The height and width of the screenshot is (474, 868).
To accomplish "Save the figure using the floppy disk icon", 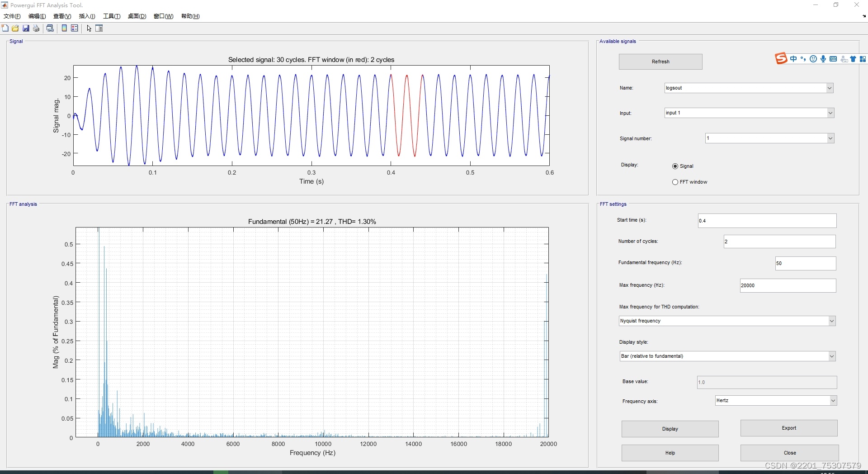I will click(26, 28).
